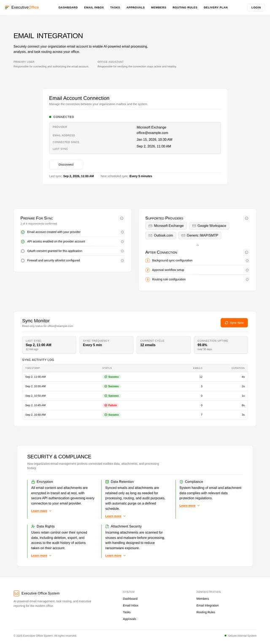The height and width of the screenshot is (644, 270).
Task: Click the Data Retention database icon
Action: pyautogui.click(x=107, y=482)
